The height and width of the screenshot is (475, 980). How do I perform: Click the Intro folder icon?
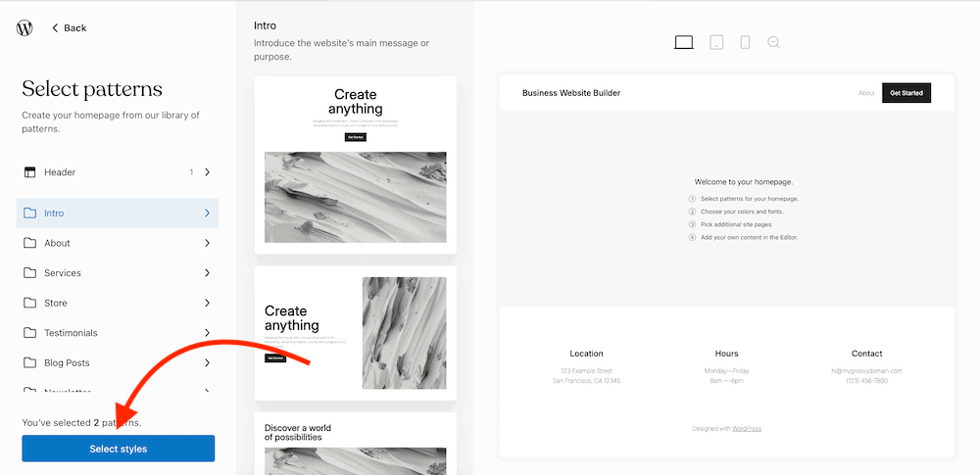pos(30,214)
